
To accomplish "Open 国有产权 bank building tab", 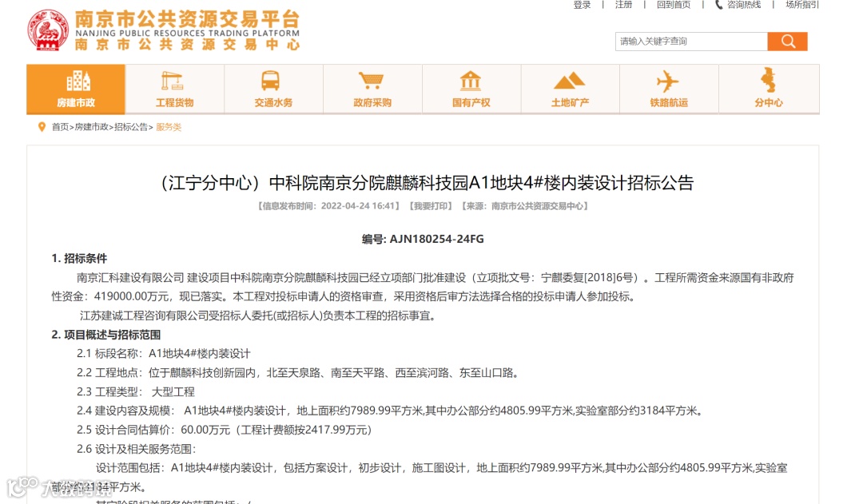I will click(471, 89).
